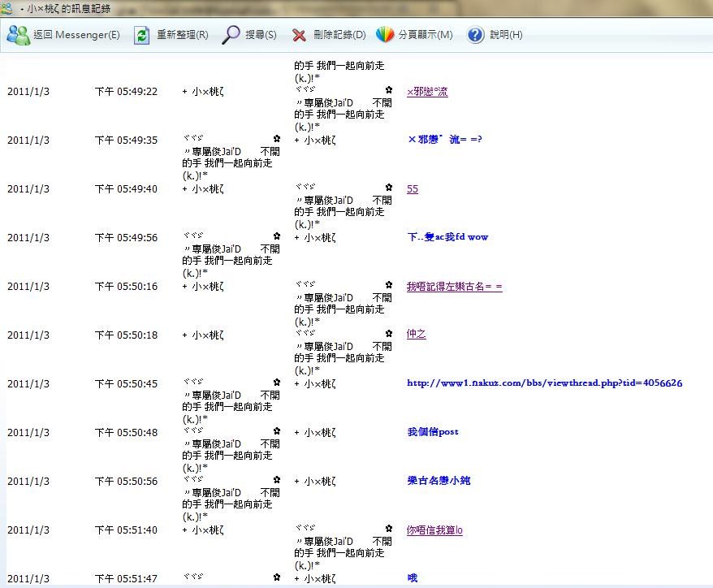Open the 我唔記得左樂古名= = link
This screenshot has height=588, width=713.
click(454, 287)
